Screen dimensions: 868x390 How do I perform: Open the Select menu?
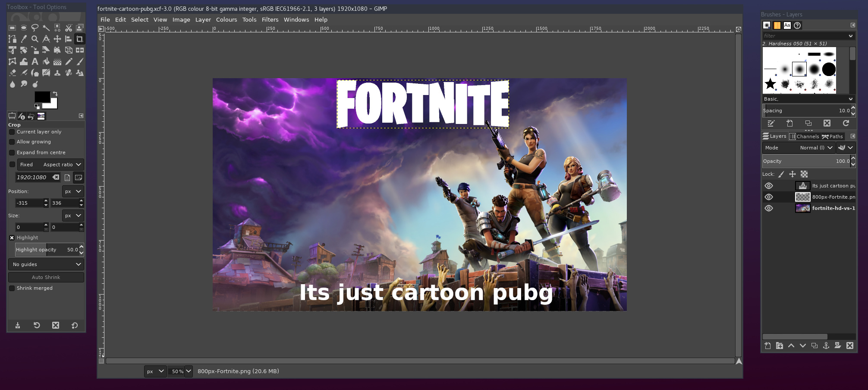click(x=140, y=19)
